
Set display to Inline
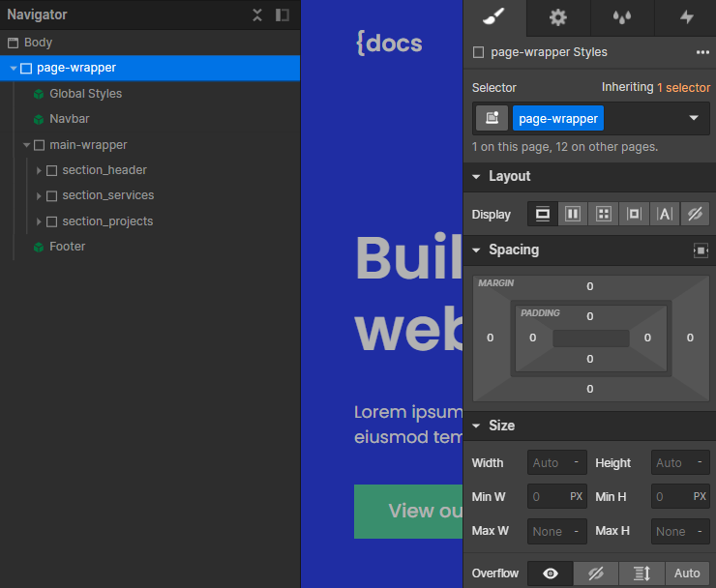[665, 214]
